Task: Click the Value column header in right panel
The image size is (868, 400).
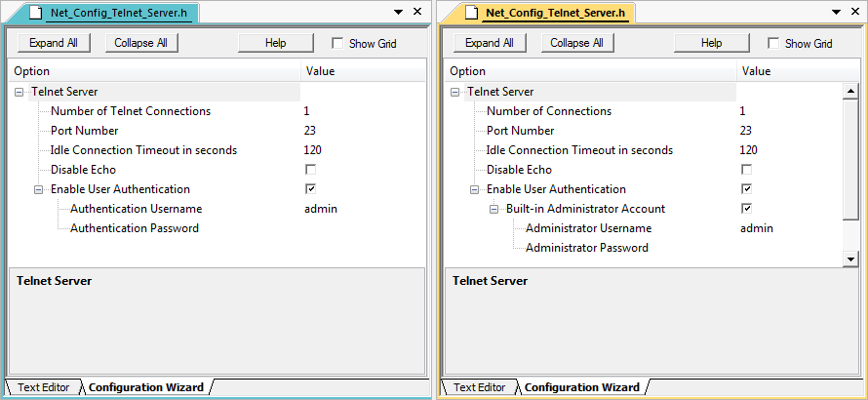Action: 799,71
